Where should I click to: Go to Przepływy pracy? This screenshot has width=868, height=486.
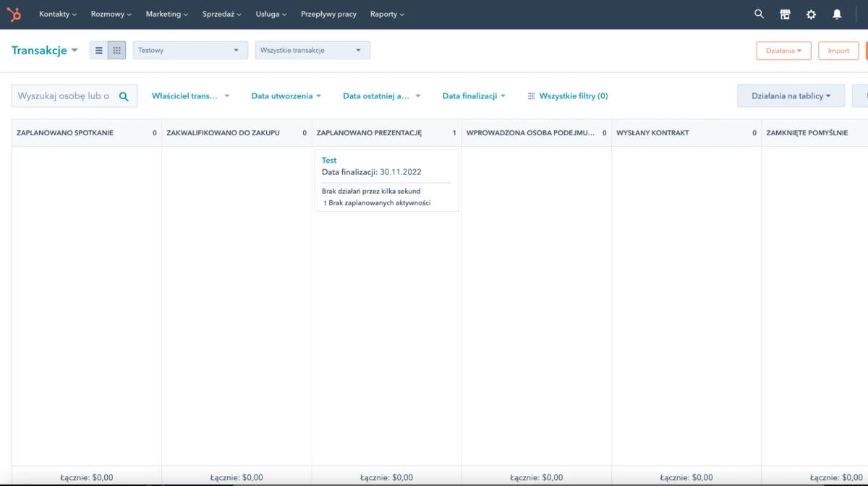[328, 14]
